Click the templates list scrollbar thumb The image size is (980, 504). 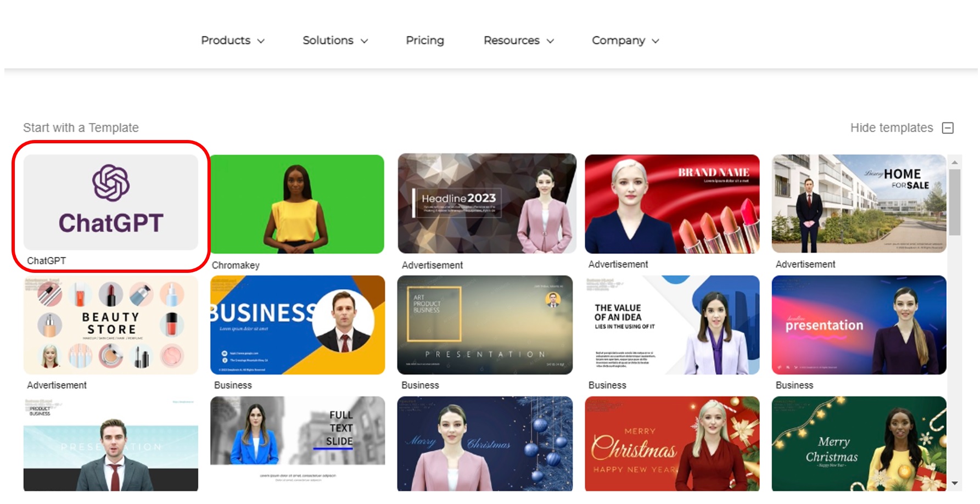(955, 202)
